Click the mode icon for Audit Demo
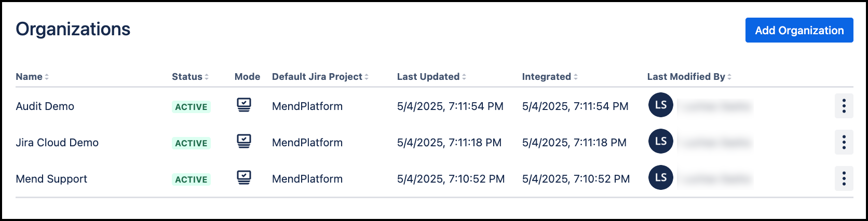This screenshot has width=868, height=221. (244, 105)
